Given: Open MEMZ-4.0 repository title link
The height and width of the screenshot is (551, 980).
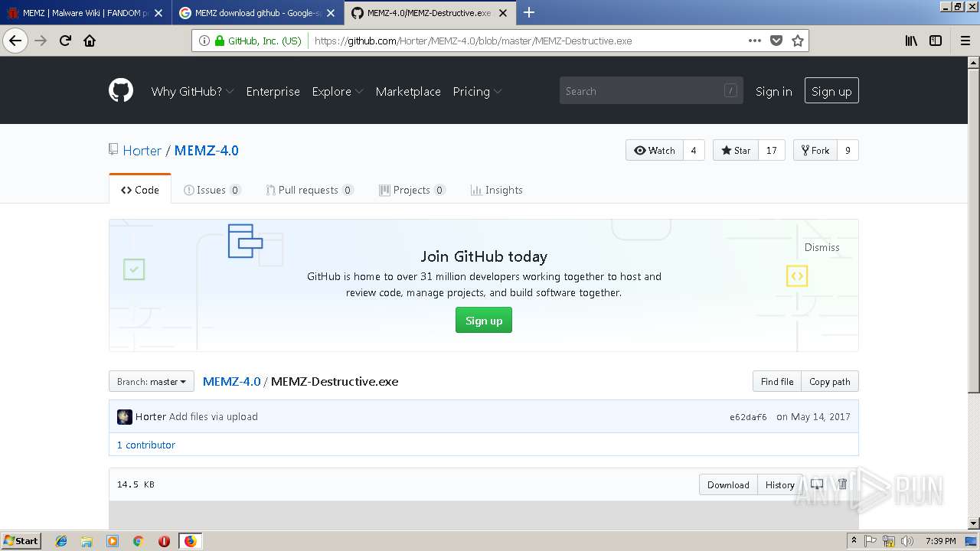Looking at the screenshot, I should (207, 151).
